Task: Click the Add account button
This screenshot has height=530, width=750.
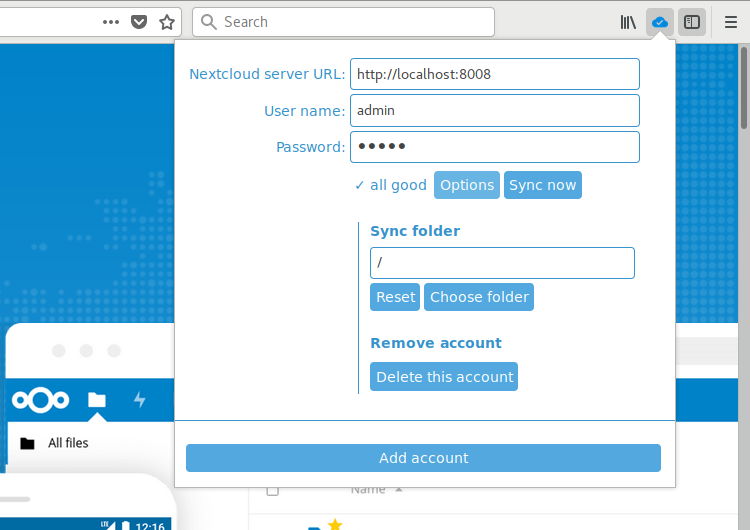Action: [423, 458]
